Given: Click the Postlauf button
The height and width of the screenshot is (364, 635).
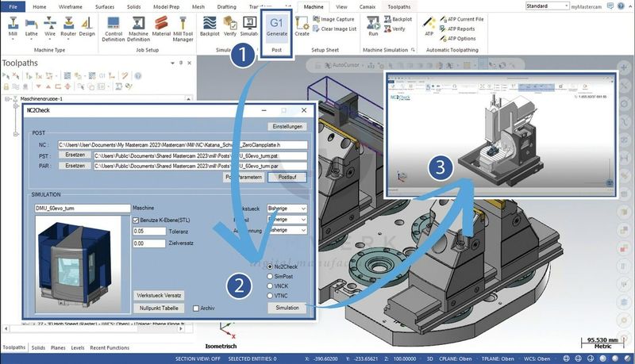Looking at the screenshot, I should (287, 177).
